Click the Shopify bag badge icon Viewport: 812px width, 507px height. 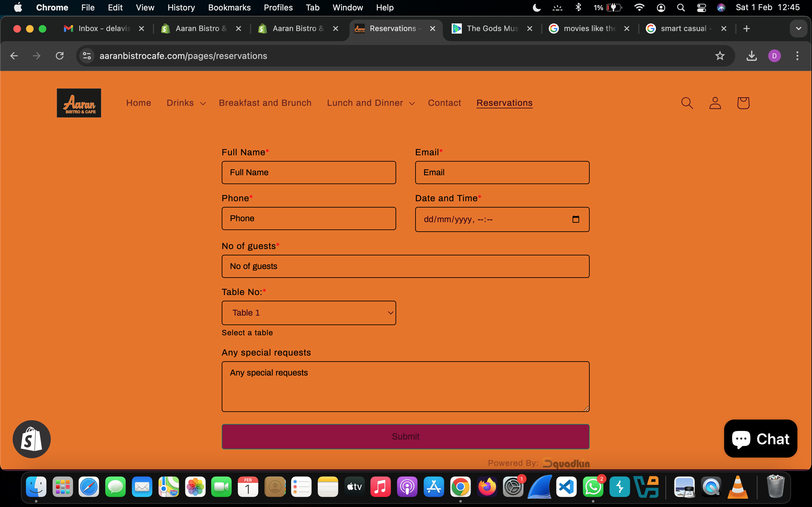[31, 439]
